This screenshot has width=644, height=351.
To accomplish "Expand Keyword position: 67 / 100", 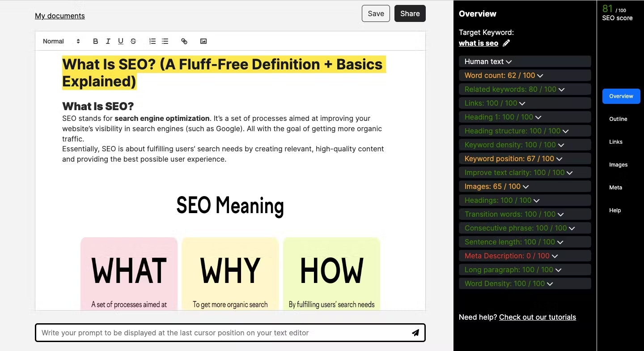I will click(x=525, y=158).
